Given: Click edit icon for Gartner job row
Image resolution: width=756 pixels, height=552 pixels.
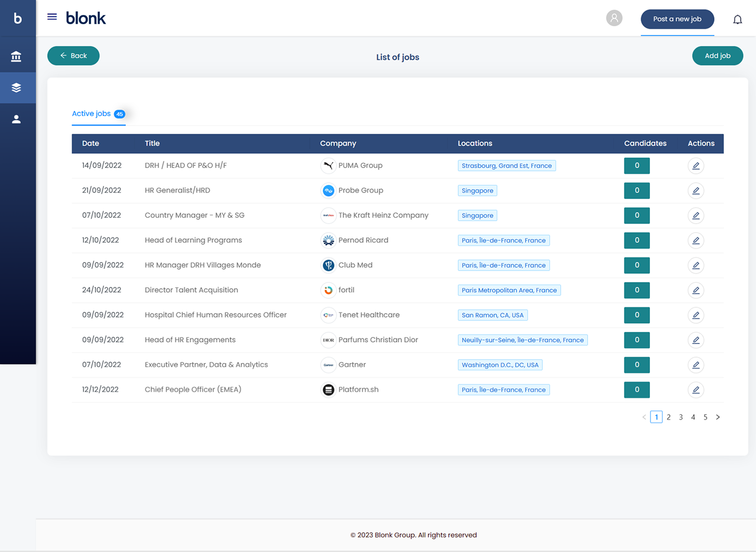Looking at the screenshot, I should 696,365.
